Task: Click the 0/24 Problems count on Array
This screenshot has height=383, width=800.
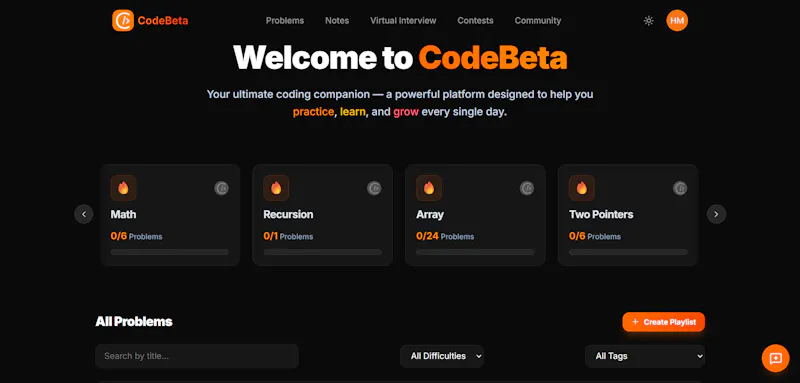Action: [x=445, y=236]
